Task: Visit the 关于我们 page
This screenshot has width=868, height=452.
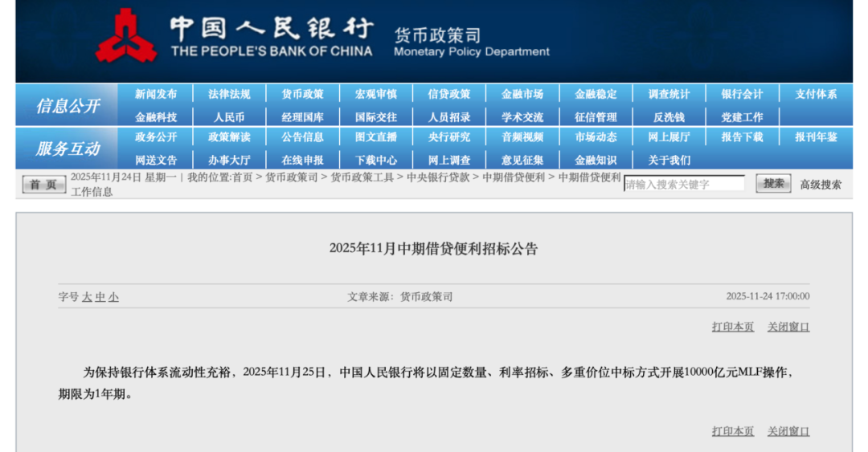Action: (x=669, y=160)
